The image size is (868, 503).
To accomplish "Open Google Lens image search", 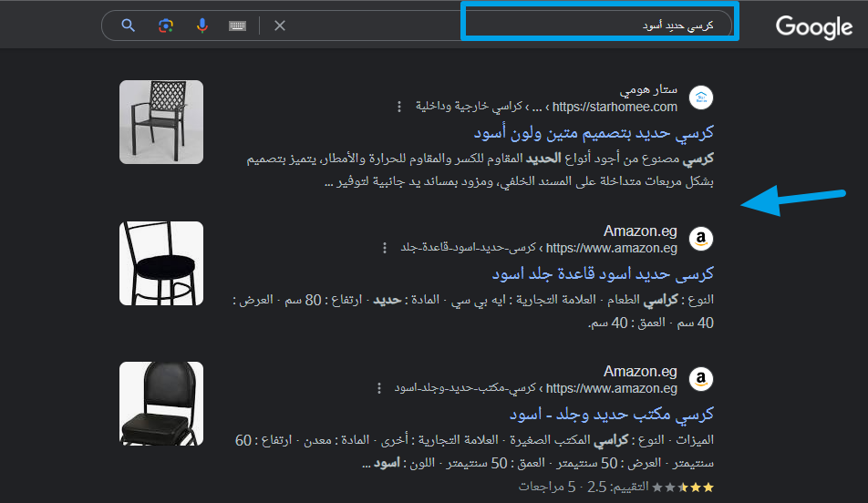I will [x=166, y=26].
